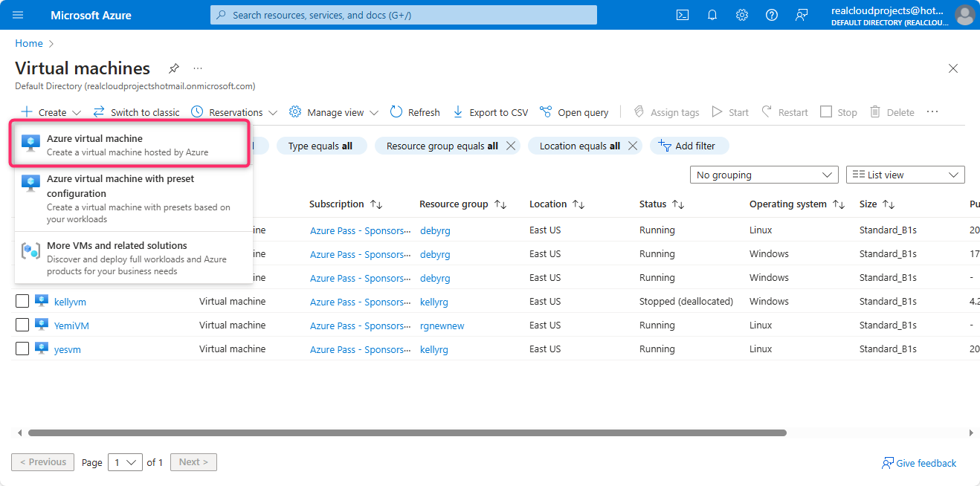The image size is (980, 486).
Task: Select the kellyvm checkbox
Action: coord(22,302)
